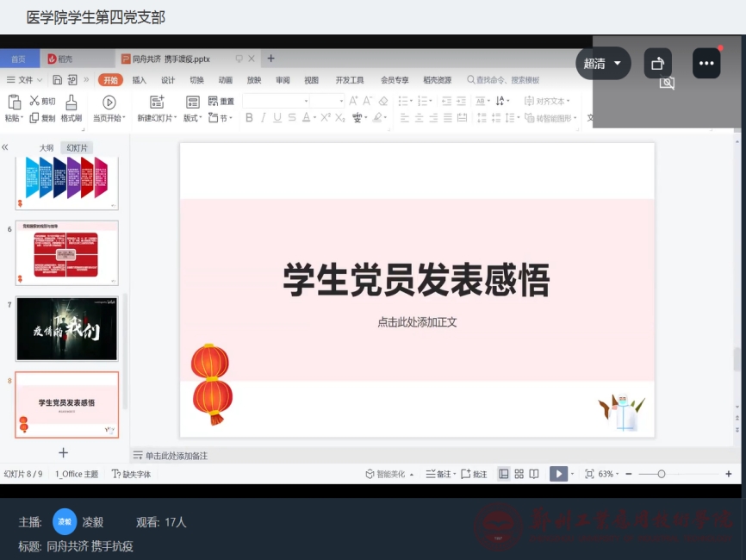Open the three-dot more options overlay button
The height and width of the screenshot is (560, 746).
coord(706,63)
